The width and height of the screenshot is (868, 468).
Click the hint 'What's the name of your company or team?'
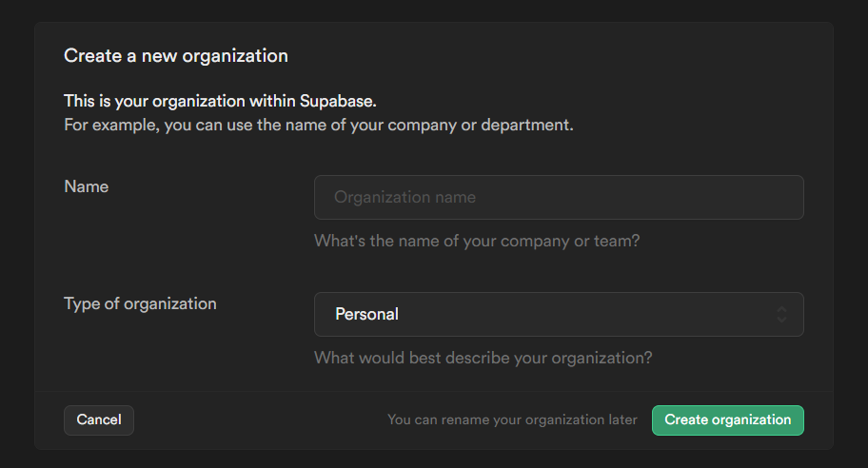477,241
